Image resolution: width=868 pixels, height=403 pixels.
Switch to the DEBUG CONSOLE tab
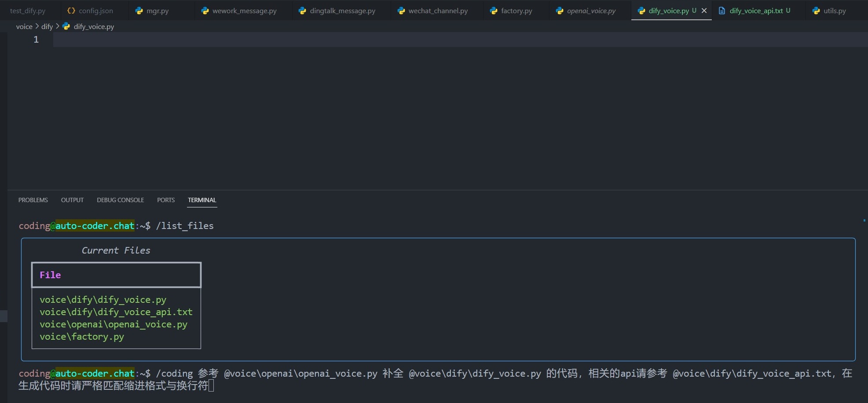click(120, 200)
